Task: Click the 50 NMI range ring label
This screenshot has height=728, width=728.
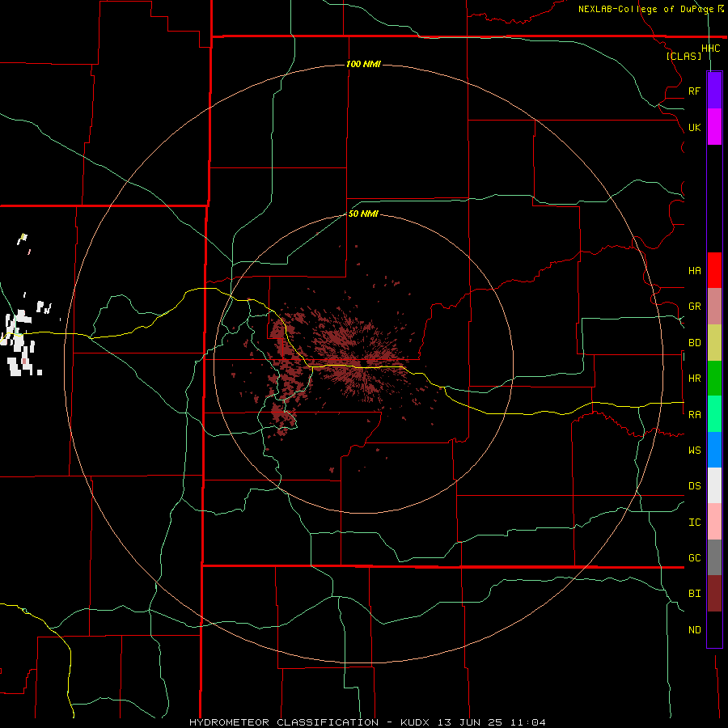Action: (363, 214)
